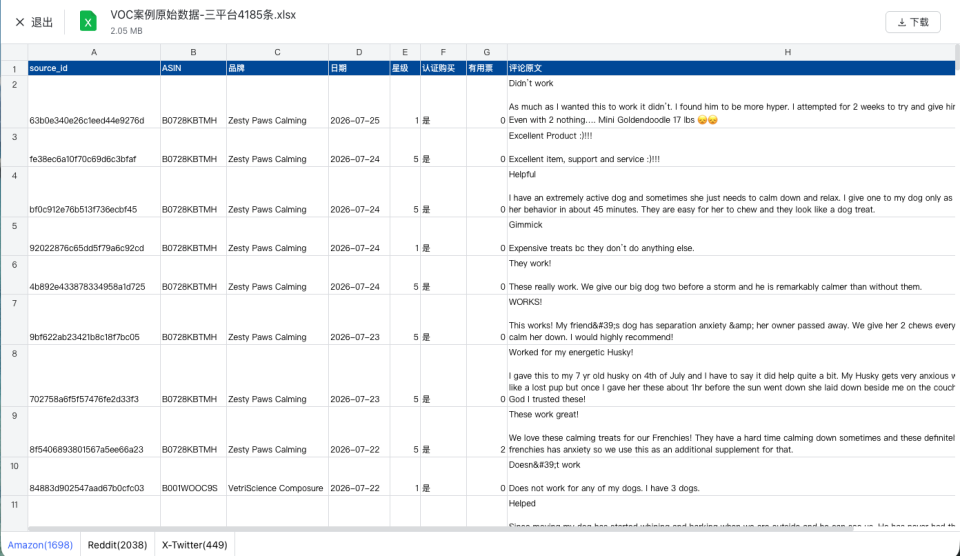
Task: Click the 'Gimmick' review cell
Action: pyautogui.click(x=731, y=236)
